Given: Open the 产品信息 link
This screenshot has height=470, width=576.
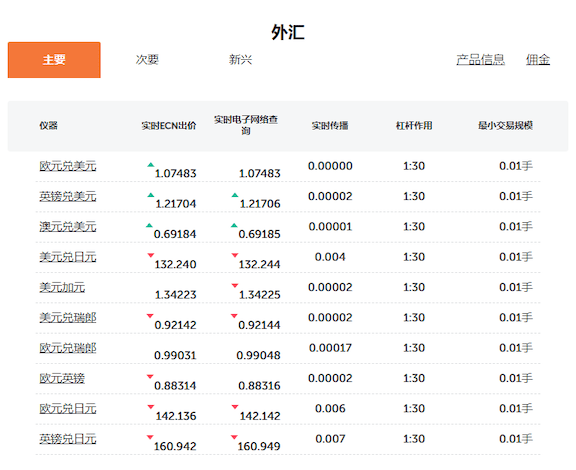Looking at the screenshot, I should pyautogui.click(x=480, y=60).
